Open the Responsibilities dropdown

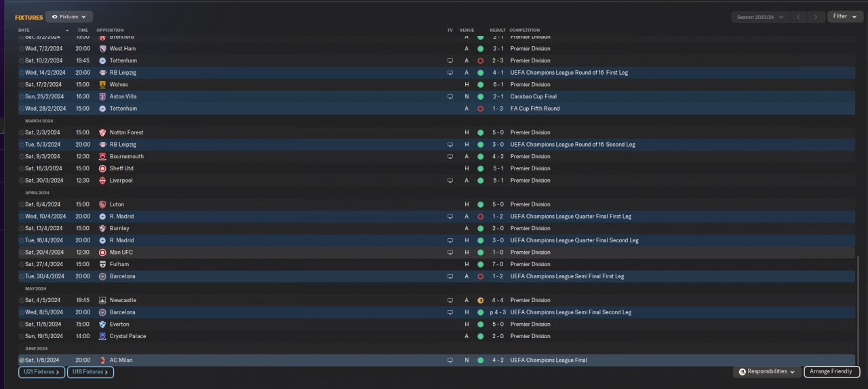[767, 371]
